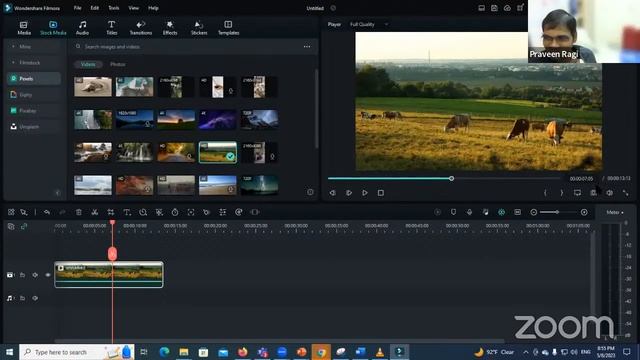Expand player to fullscreen

(625, 193)
